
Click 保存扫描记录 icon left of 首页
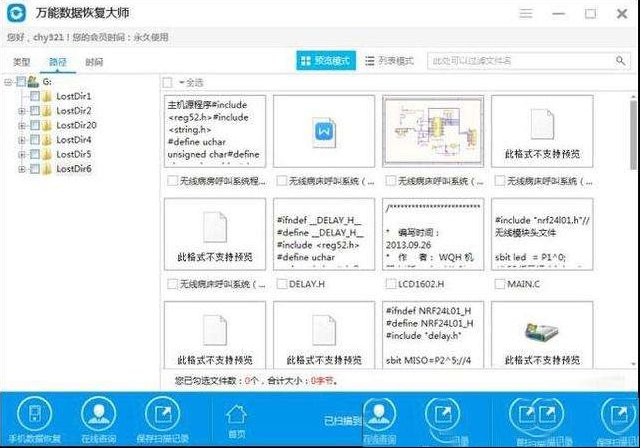162,414
